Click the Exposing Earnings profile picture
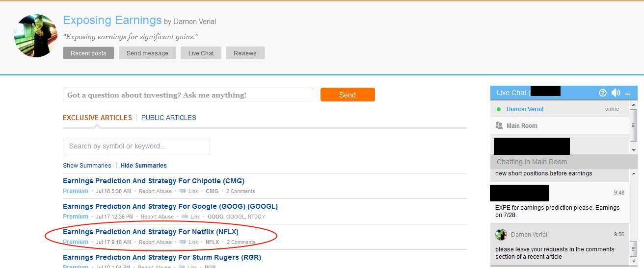Viewport: 644px width, 268px height. coord(36,36)
